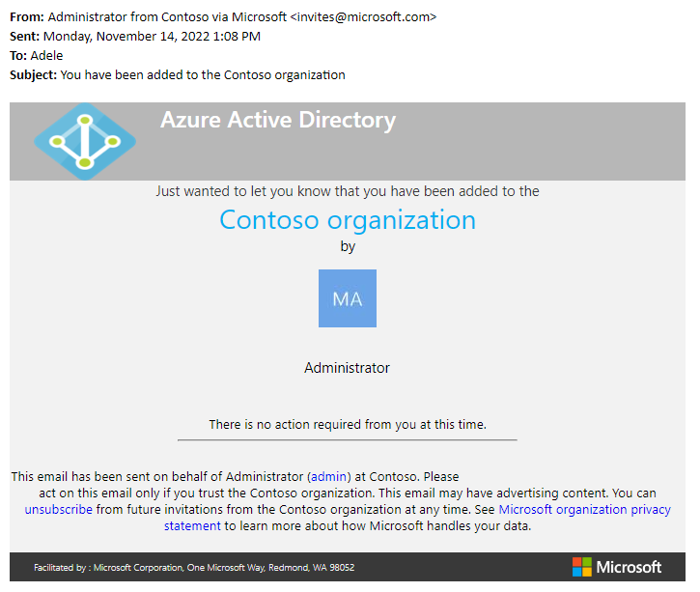This screenshot has height=592, width=700.
Task: Click the 'statement' link text
Action: [192, 526]
